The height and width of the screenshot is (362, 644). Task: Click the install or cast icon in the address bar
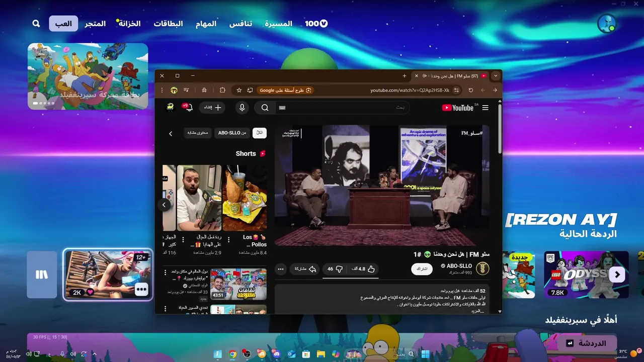(250, 90)
